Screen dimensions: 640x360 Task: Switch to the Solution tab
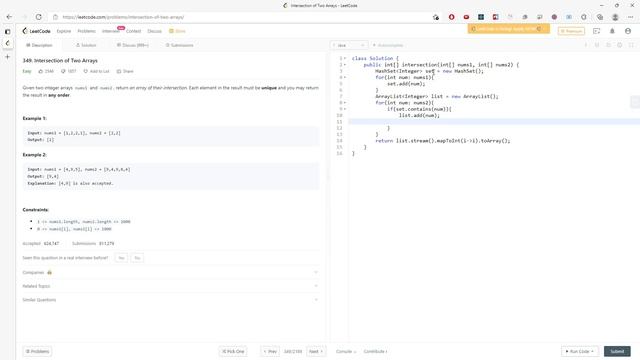click(86, 45)
